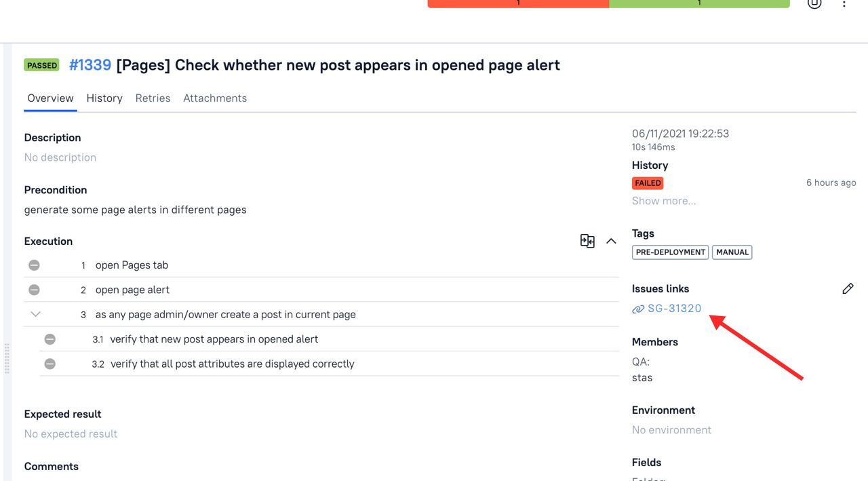Screen dimensions: 868x481
Task: Click the 'No expected result' placeholder
Action: point(71,434)
